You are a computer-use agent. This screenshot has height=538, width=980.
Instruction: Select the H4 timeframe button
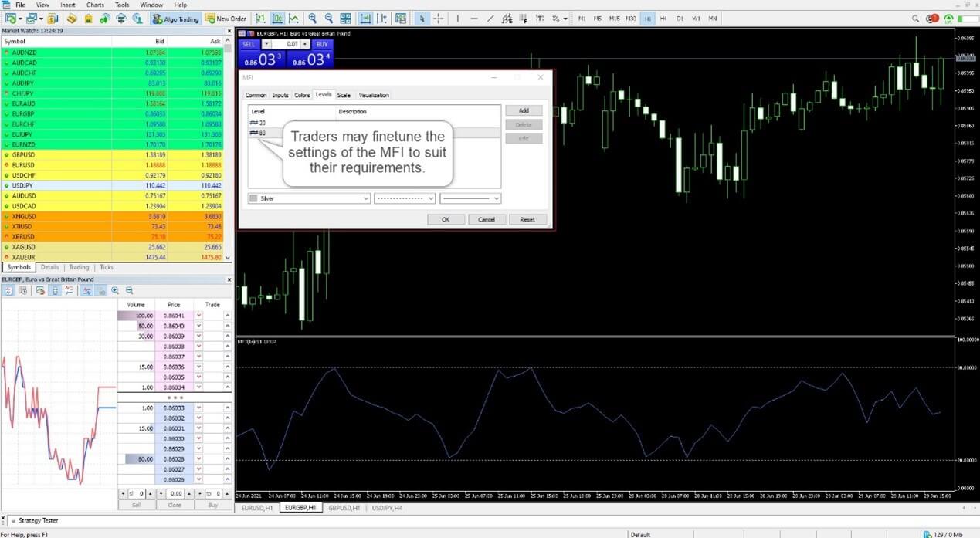point(663,19)
